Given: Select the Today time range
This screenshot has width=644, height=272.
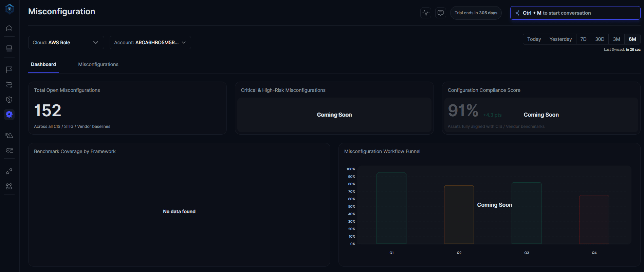Looking at the screenshot, I should pyautogui.click(x=534, y=39).
